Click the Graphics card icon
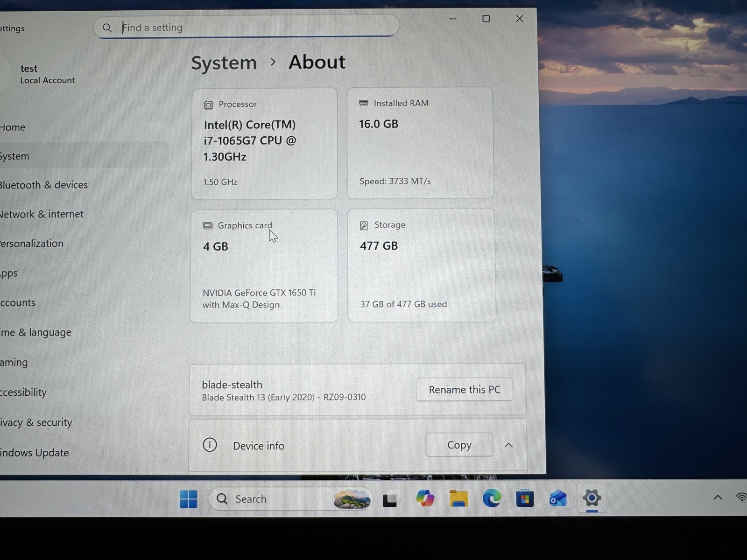Screen dimensions: 747x560 pos(208,226)
